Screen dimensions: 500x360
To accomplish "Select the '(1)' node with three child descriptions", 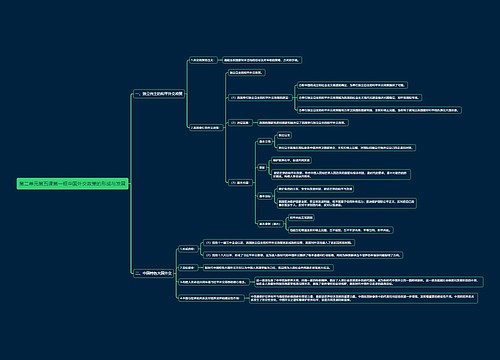I will (x=260, y=98).
